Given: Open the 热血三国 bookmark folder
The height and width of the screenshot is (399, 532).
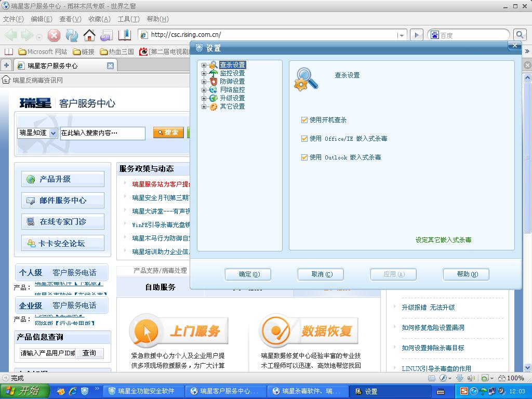Looking at the screenshot, I should (x=117, y=51).
